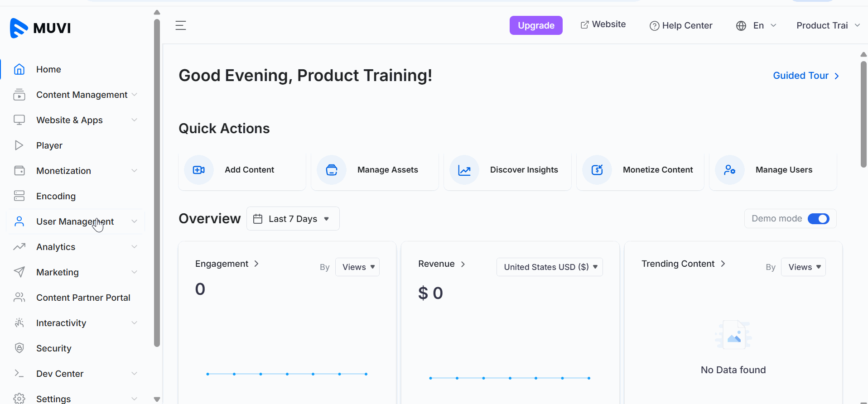868x404 pixels.
Task: Open the Trending Content Views dropdown
Action: [803, 267]
